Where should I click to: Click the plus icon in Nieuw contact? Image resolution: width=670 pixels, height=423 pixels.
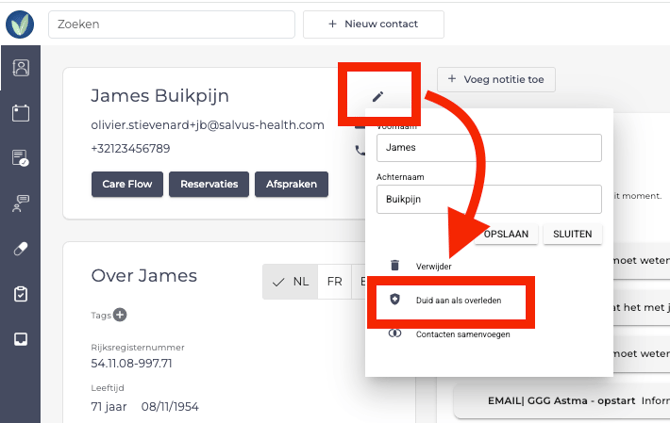pos(332,24)
